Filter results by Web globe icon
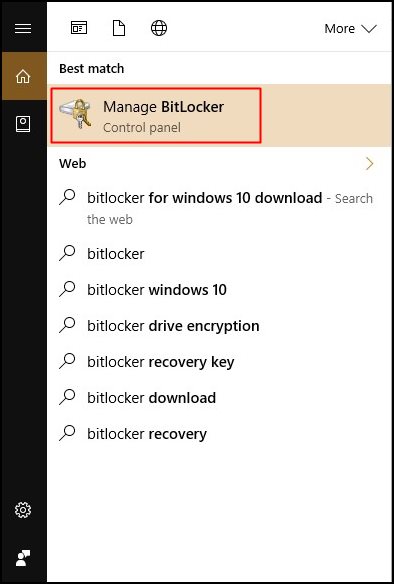The height and width of the screenshot is (584, 394). (x=159, y=28)
